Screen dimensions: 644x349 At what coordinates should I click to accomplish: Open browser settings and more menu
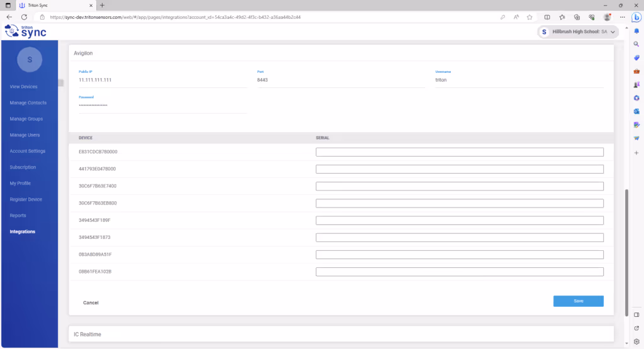click(623, 17)
